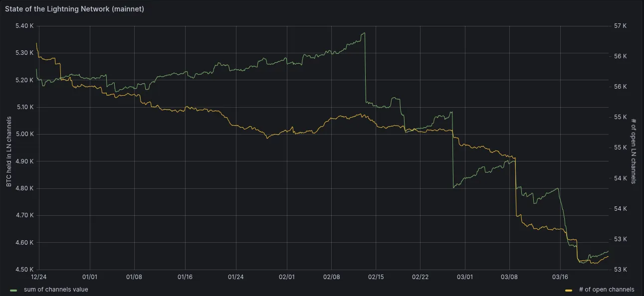Toggle the '# of open channels' legend series
This screenshot has height=296, width=644.
click(x=607, y=290)
